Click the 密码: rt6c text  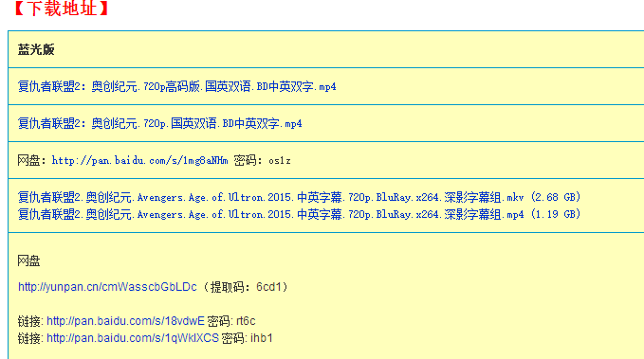click(x=231, y=321)
